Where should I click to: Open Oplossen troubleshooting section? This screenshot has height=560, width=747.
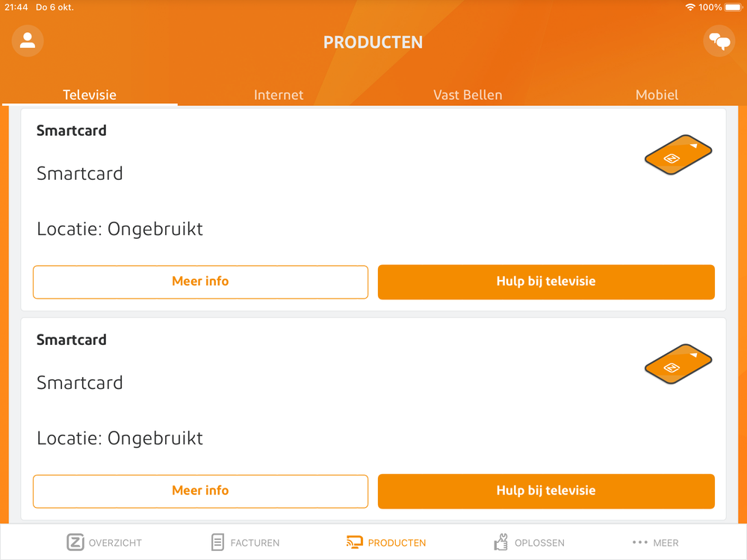click(529, 543)
